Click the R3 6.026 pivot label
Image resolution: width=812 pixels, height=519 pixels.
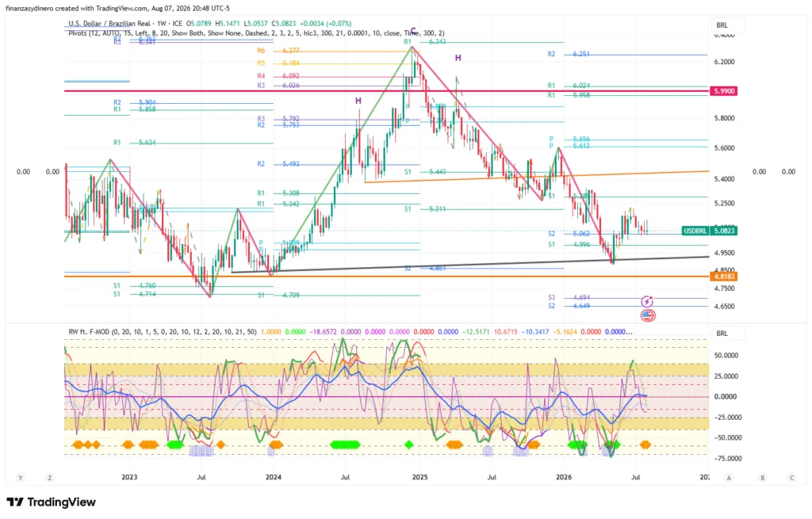tap(278, 86)
